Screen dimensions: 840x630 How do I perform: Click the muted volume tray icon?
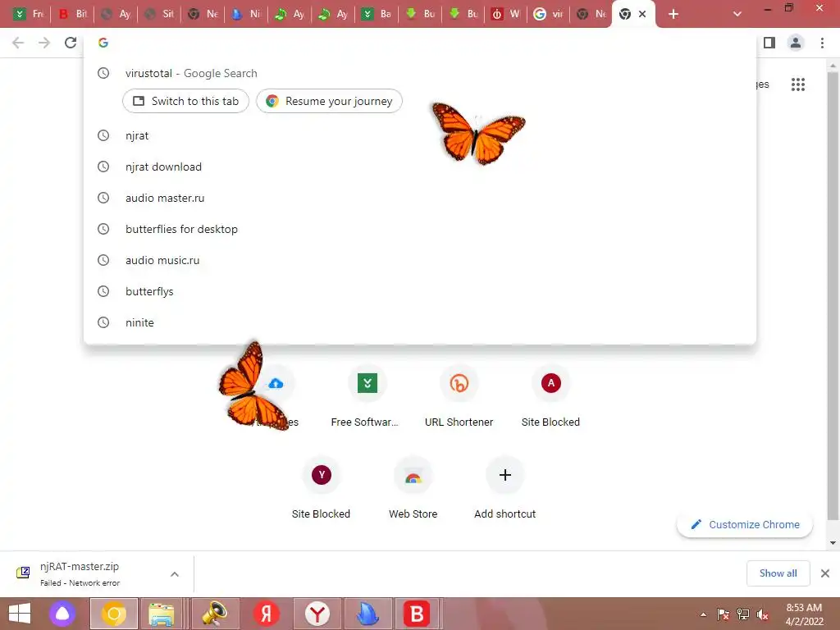(762, 614)
